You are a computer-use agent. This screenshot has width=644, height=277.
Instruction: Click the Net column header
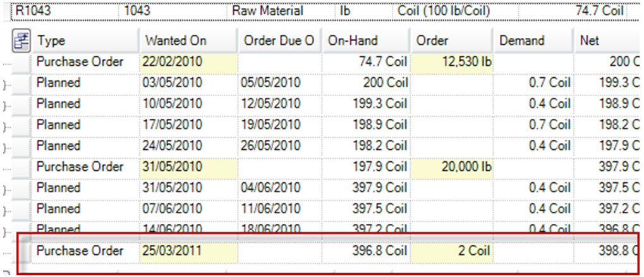[x=607, y=40]
